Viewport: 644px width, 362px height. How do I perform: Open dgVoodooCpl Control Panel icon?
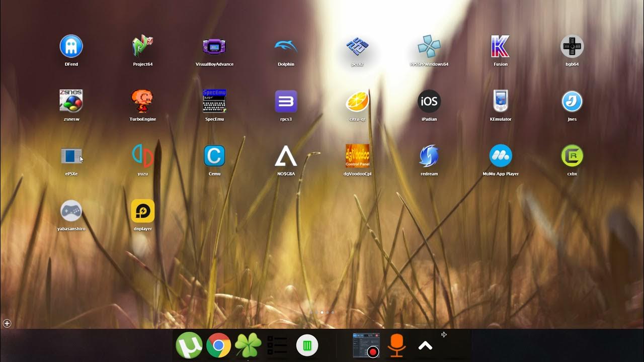click(x=357, y=156)
